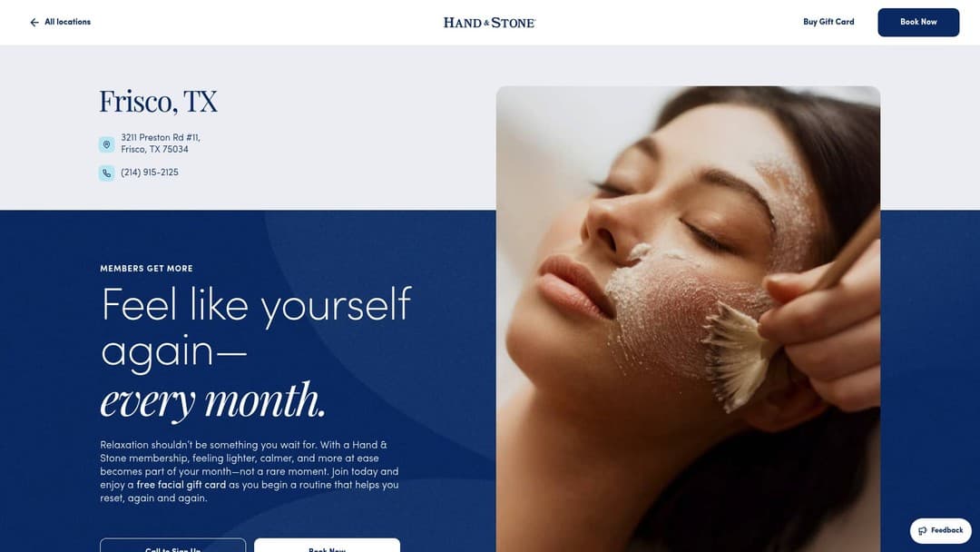Open the All locations link

pyautogui.click(x=67, y=22)
